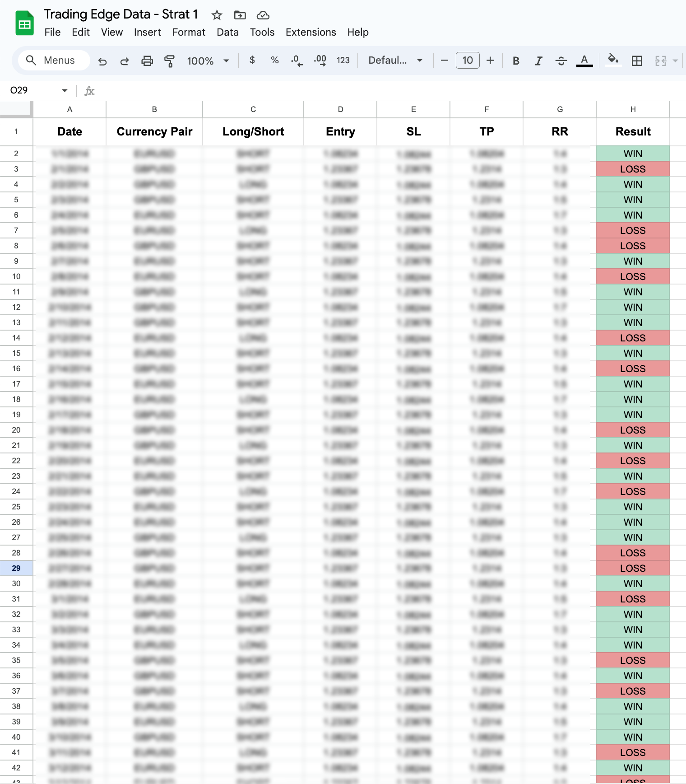Screen dimensions: 686x784
Task: Format as percent icon
Action: [274, 60]
